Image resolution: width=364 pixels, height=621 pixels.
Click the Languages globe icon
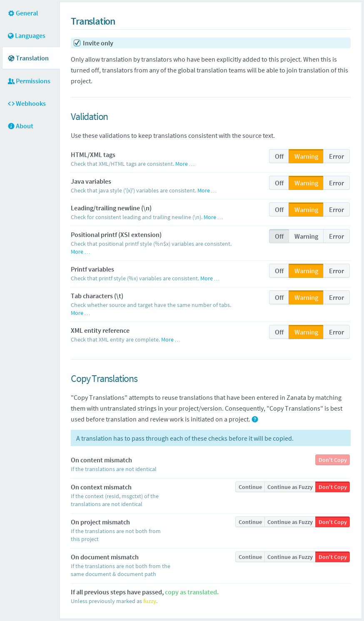tap(11, 36)
